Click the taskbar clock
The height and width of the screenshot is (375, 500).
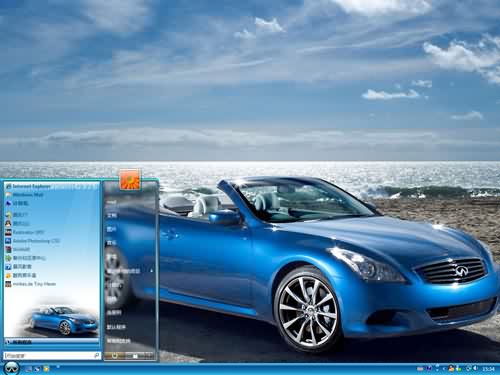[488, 369]
